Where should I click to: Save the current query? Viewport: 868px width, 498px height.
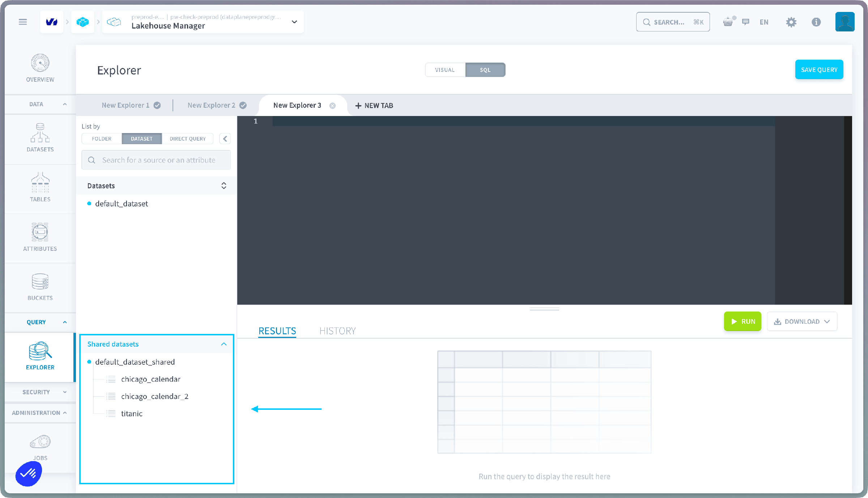(819, 70)
